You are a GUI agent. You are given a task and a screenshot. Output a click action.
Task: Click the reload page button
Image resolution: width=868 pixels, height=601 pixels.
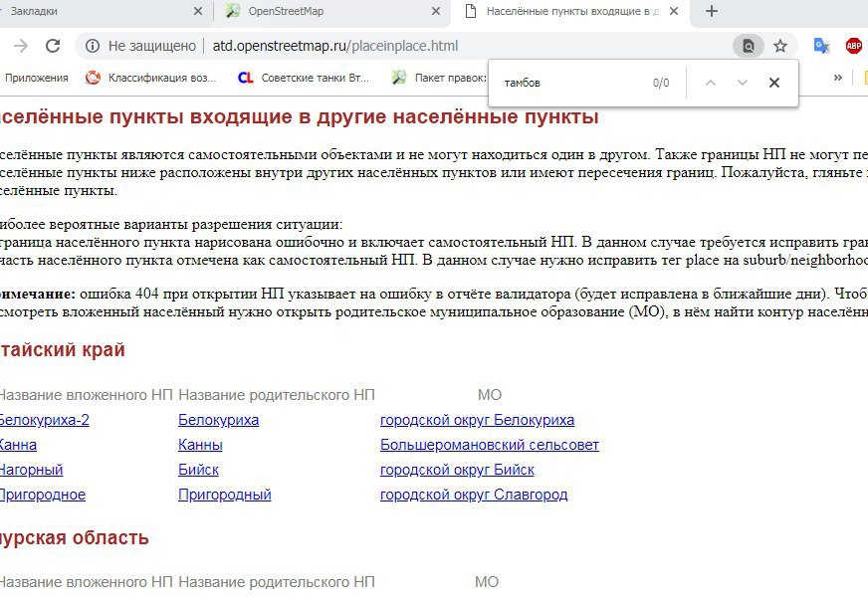pyautogui.click(x=53, y=46)
